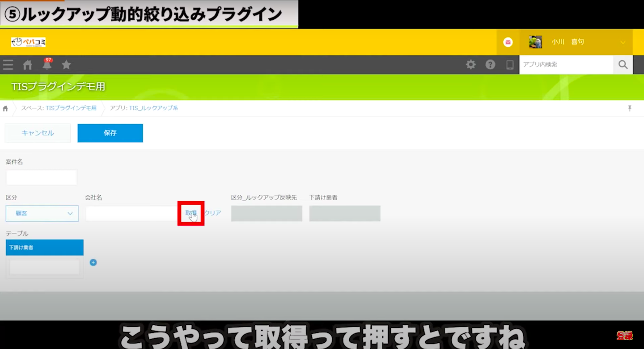Viewport: 644px width, 349px height.
Task: Open the hamburger navigation menu
Action: 8,65
